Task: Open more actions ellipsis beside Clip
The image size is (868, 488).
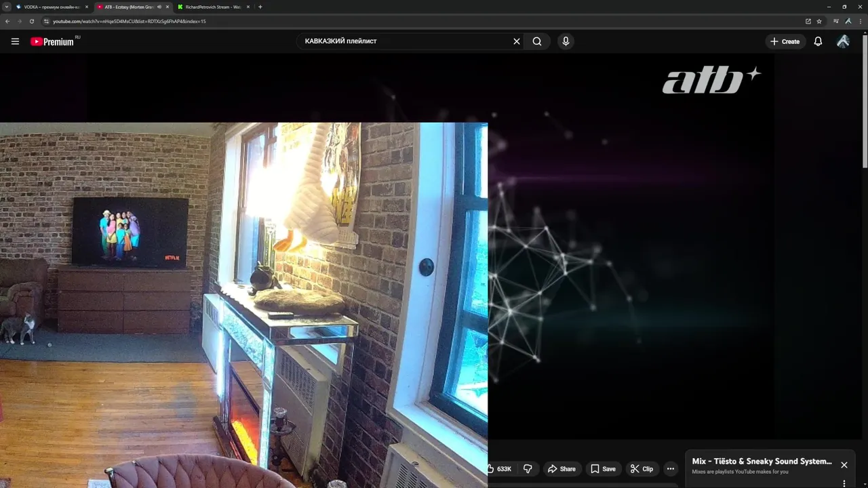Action: click(671, 468)
